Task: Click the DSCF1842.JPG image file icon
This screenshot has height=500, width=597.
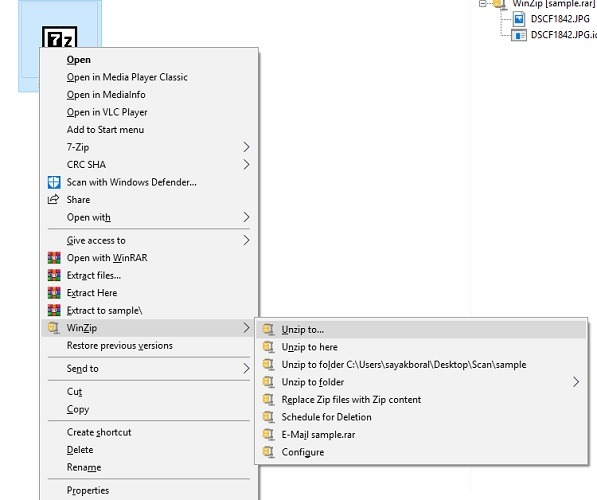Action: (x=519, y=19)
